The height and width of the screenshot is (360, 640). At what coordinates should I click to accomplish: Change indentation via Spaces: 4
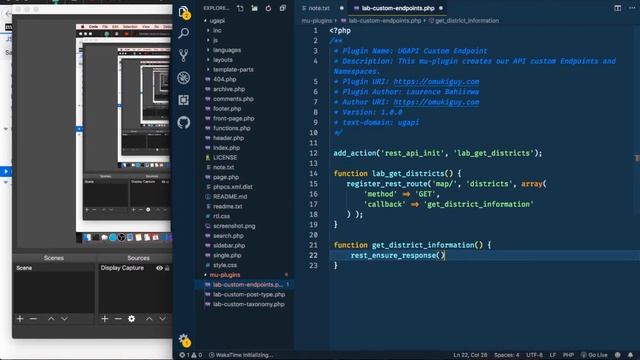(507, 355)
